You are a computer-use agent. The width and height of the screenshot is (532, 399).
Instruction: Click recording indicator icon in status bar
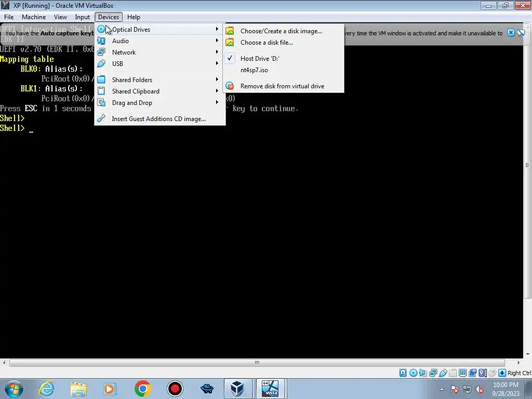coord(472,373)
